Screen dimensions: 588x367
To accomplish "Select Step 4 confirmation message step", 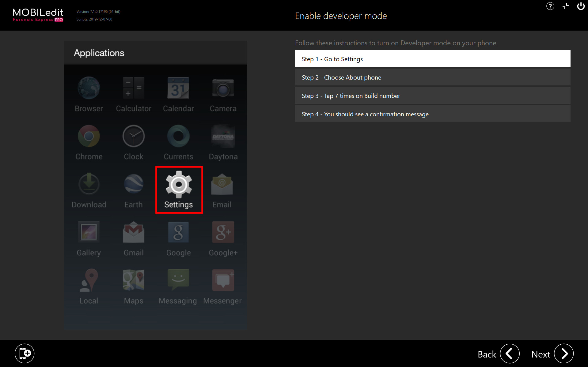I will 433,114.
